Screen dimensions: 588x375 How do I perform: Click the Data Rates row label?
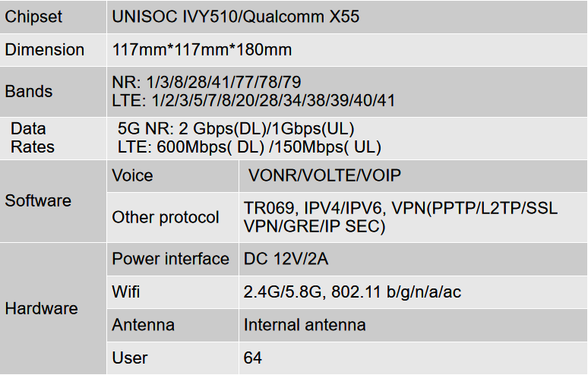click(32, 138)
